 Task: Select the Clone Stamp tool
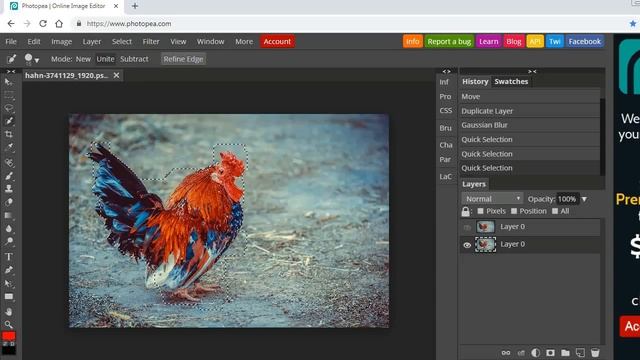click(x=9, y=189)
